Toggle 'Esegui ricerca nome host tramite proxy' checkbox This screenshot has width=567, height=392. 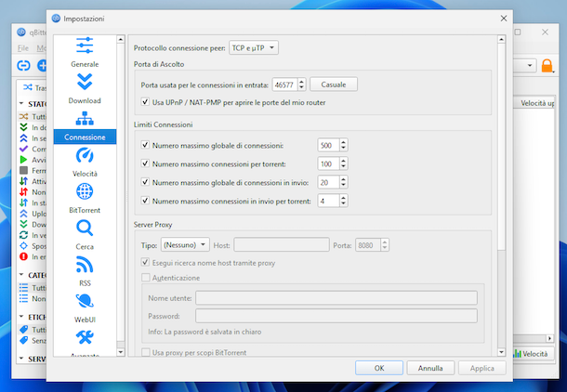tap(145, 262)
